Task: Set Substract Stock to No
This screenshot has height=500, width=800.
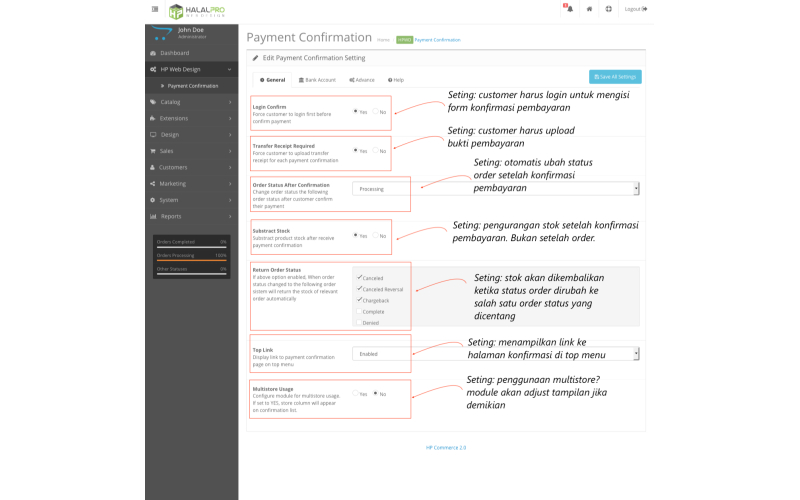Action: click(x=376, y=235)
